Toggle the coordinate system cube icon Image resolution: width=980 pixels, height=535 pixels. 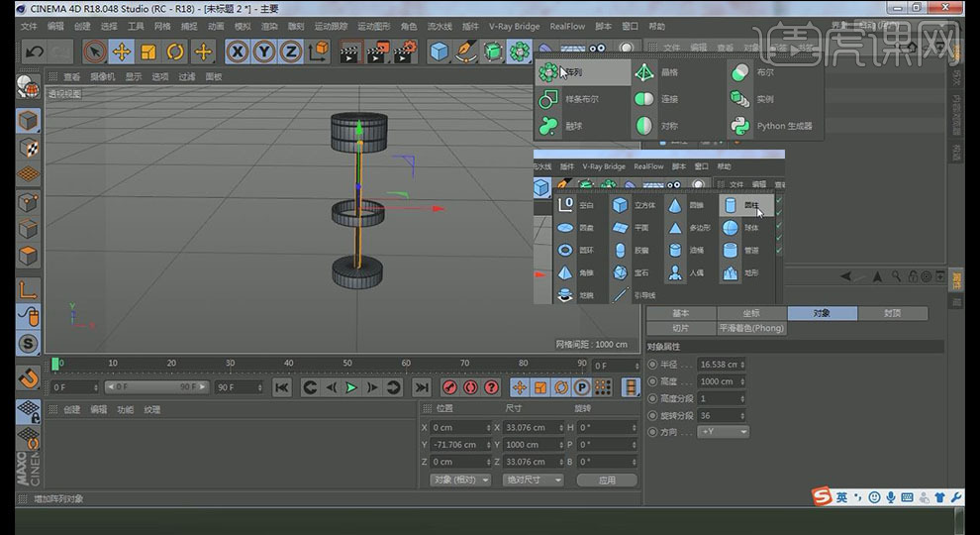[x=319, y=52]
